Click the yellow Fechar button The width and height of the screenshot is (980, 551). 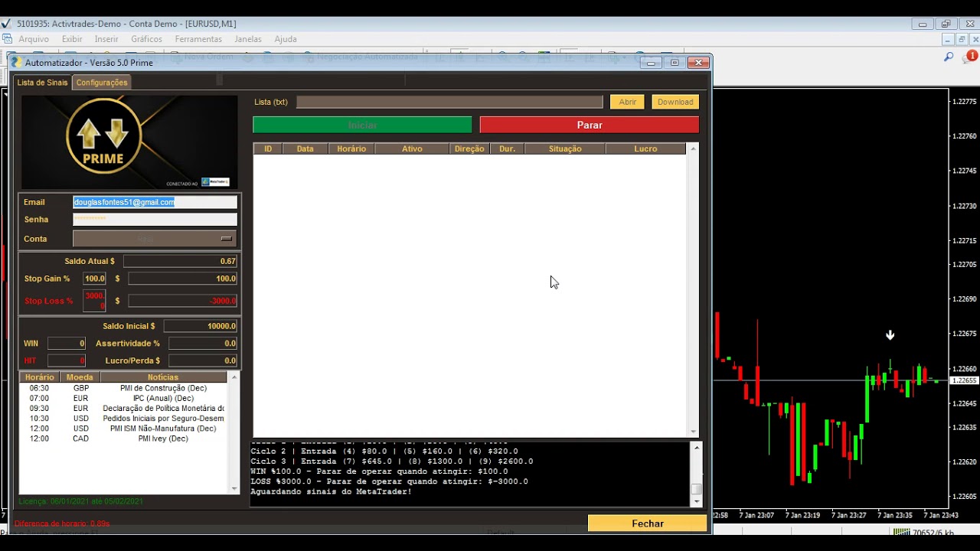pos(648,523)
